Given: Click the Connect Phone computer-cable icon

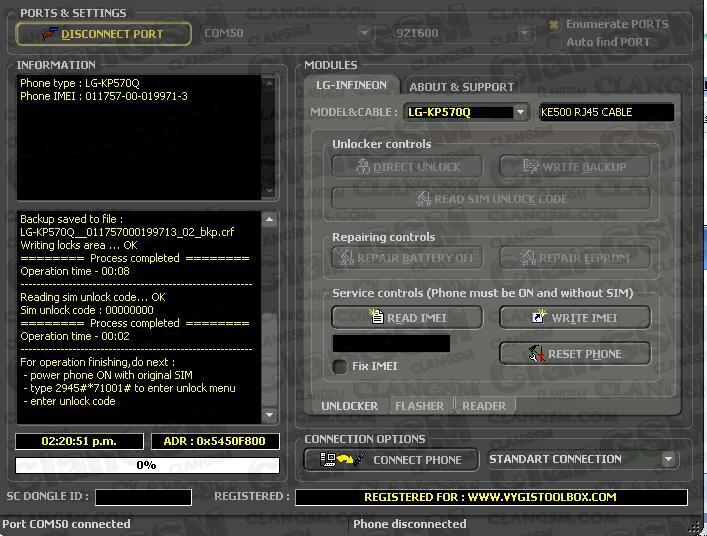Looking at the screenshot, I should coord(342,459).
